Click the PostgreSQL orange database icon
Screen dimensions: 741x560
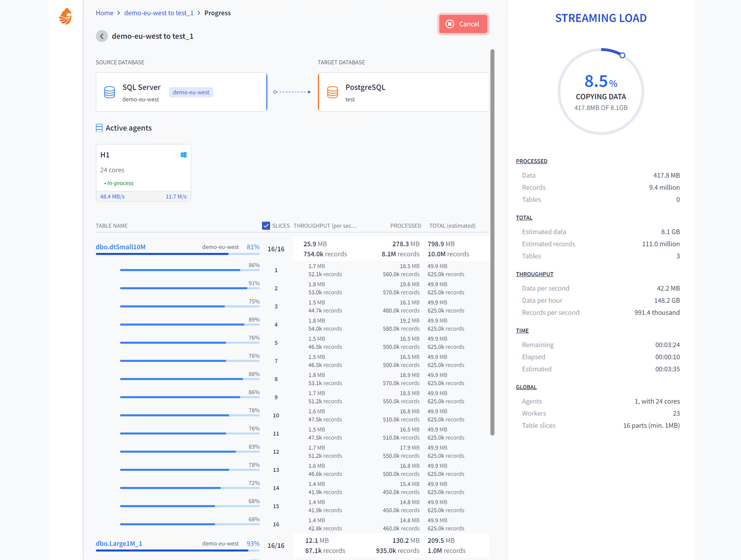point(332,92)
